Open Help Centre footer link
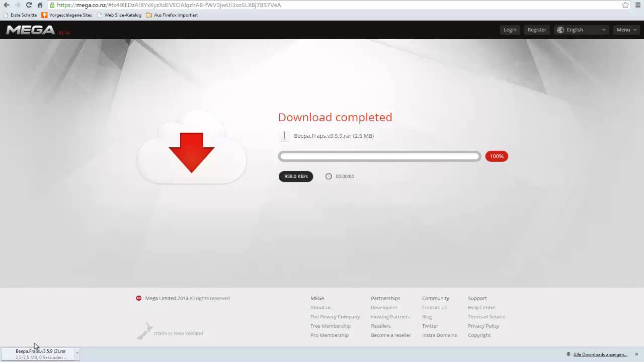Screen dimensions: 644x362 (481, 308)
